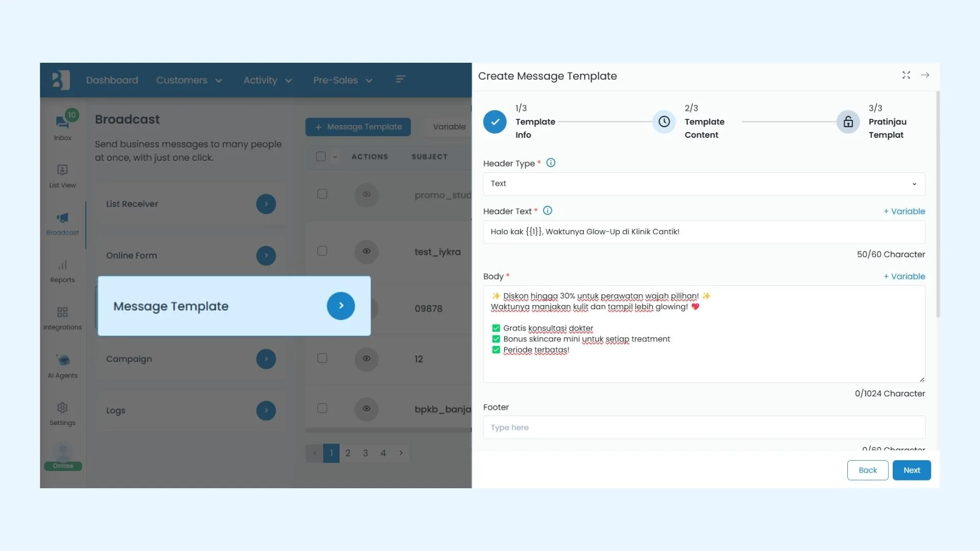Click Header Type info icon
This screenshot has height=551, width=980.
[551, 163]
